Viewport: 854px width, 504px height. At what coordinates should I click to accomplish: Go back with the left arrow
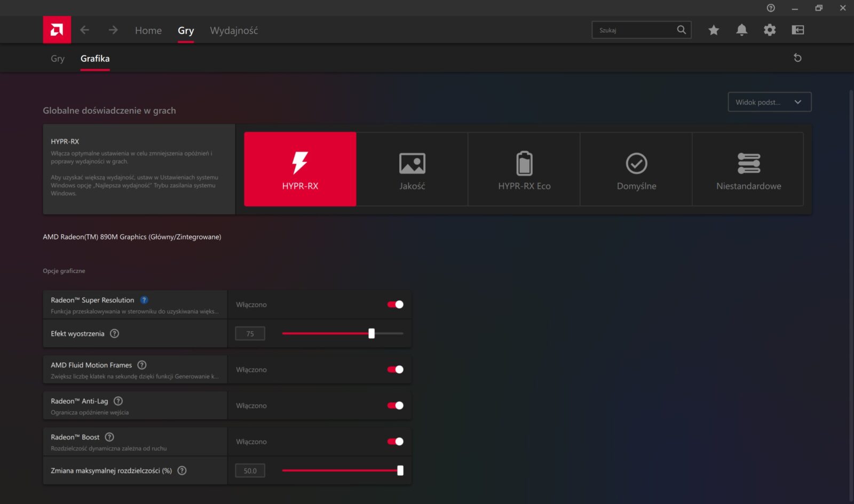click(x=84, y=30)
